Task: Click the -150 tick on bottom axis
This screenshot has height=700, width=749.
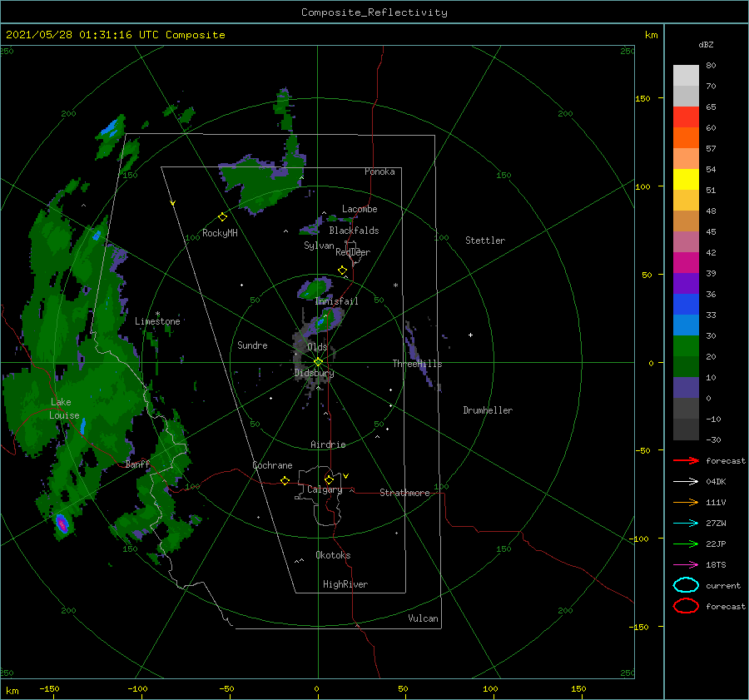Action: (x=50, y=689)
